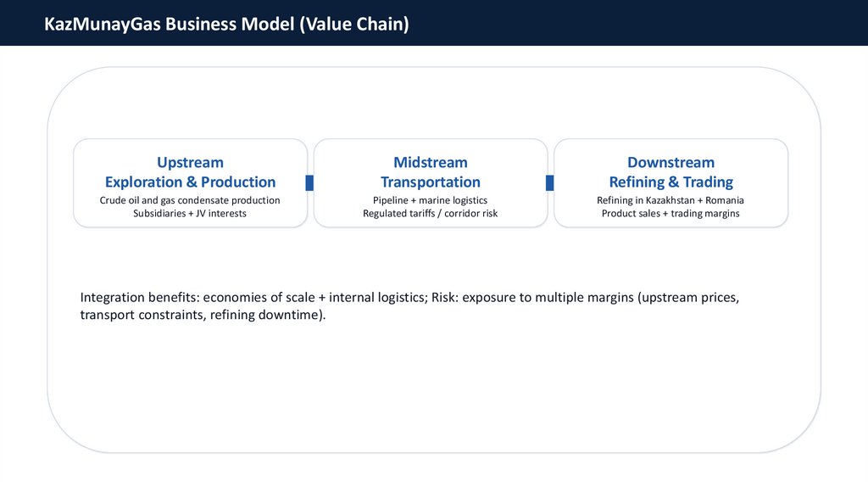
Task: Select the Refining & Trading subtitle
Action: (670, 182)
